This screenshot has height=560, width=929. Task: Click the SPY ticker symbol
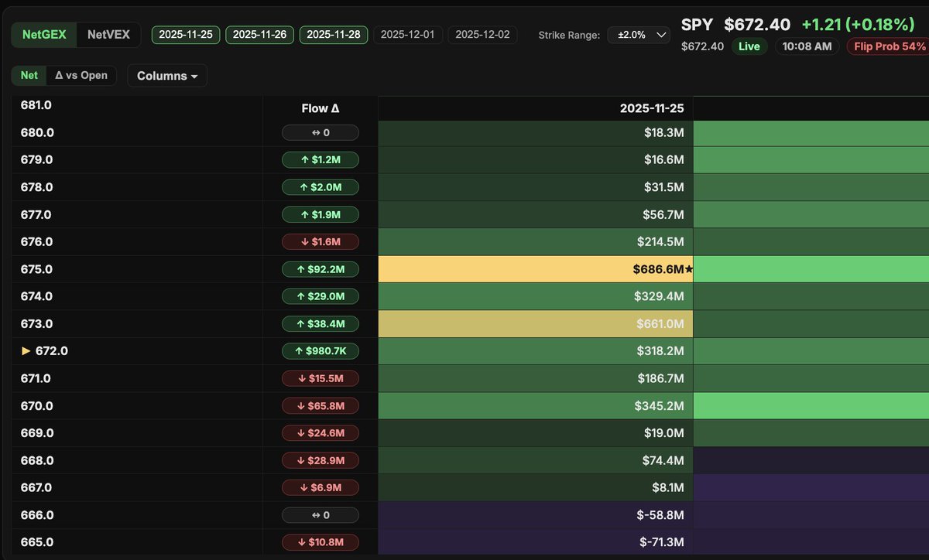698,25
